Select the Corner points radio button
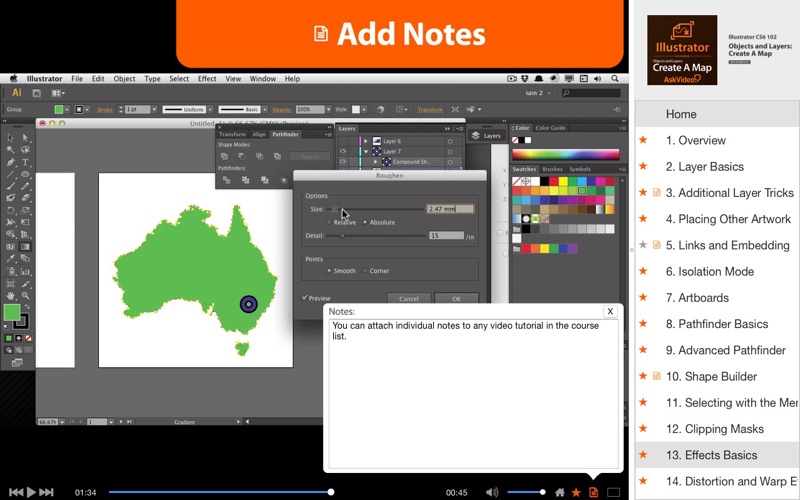This screenshot has height=500, width=800. click(365, 270)
